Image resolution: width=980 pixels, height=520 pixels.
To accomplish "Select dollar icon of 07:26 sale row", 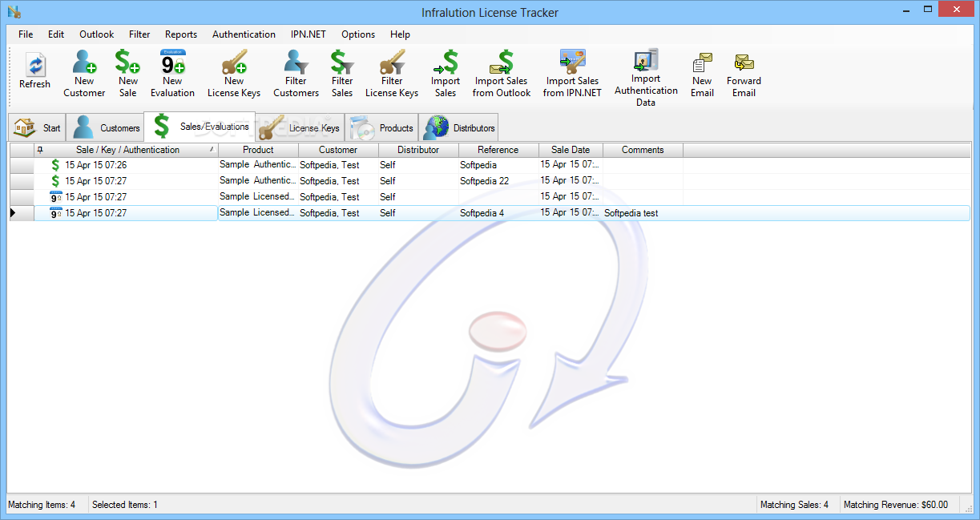I will point(55,165).
